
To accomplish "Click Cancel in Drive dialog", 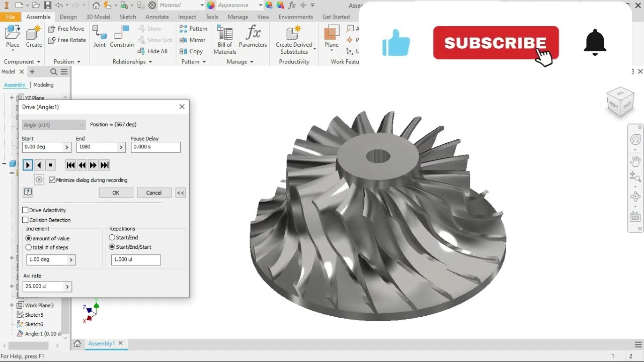I will coord(154,193).
